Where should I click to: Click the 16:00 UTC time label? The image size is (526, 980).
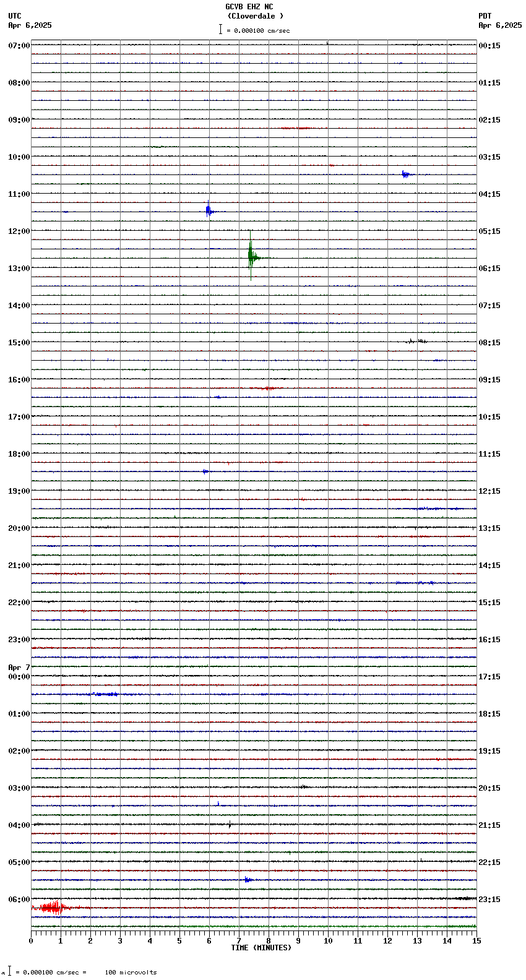tap(19, 380)
